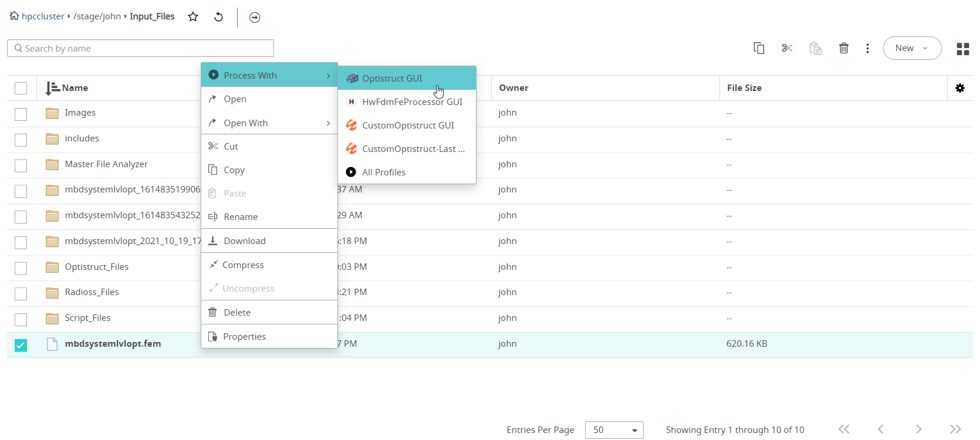Toggle the select-all header checkbox
980x440 pixels.
tap(21, 88)
